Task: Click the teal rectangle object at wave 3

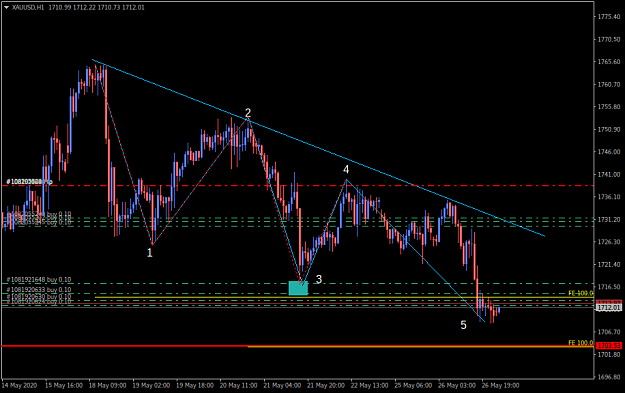Action: point(298,288)
